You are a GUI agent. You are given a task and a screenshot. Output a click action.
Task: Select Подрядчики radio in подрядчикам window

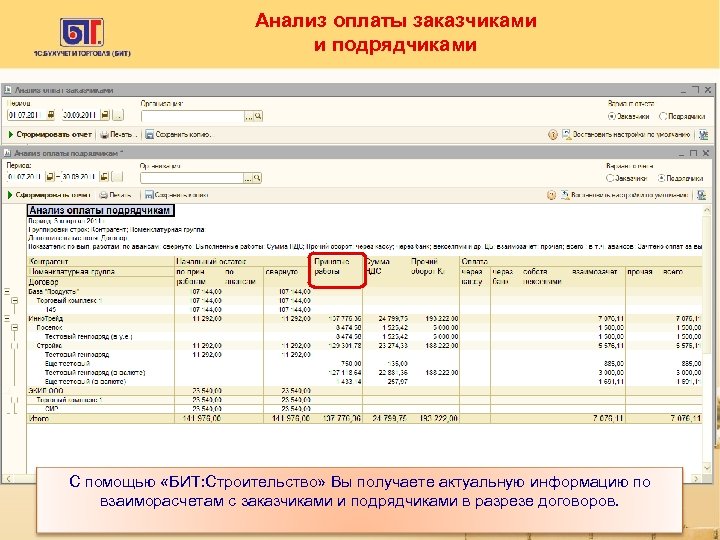(x=661, y=178)
